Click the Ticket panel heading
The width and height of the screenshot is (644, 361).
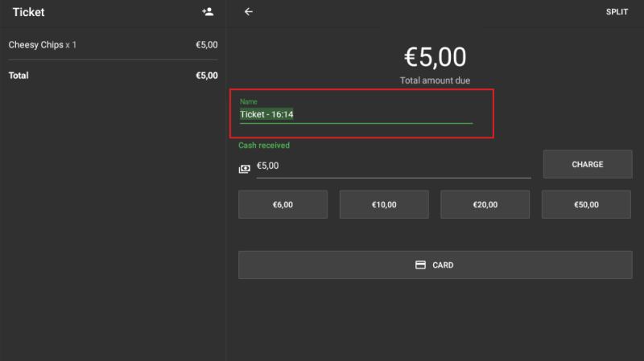[x=28, y=12]
